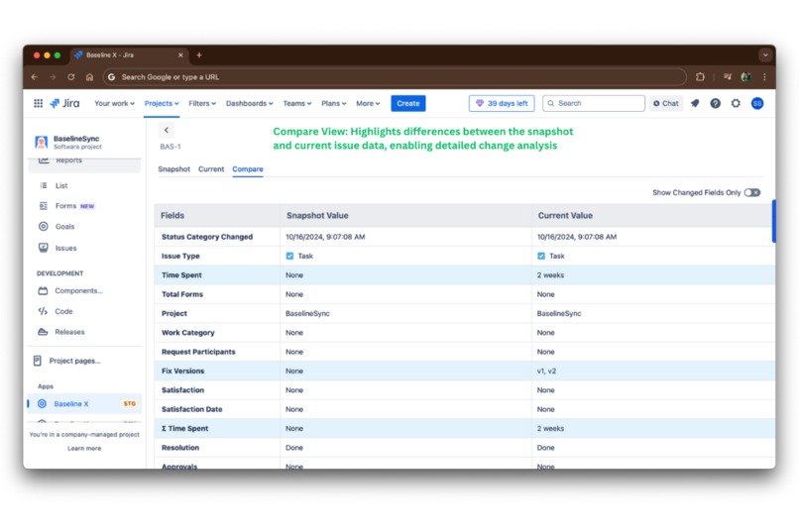The image size is (799, 532).
Task: Click the Resolution field label
Action: click(x=180, y=448)
